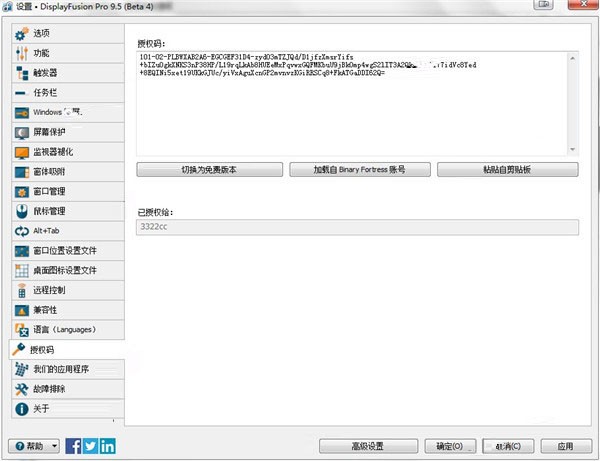Open the 窗口管理 section
Screen dimensions: 600x461
click(x=68, y=191)
